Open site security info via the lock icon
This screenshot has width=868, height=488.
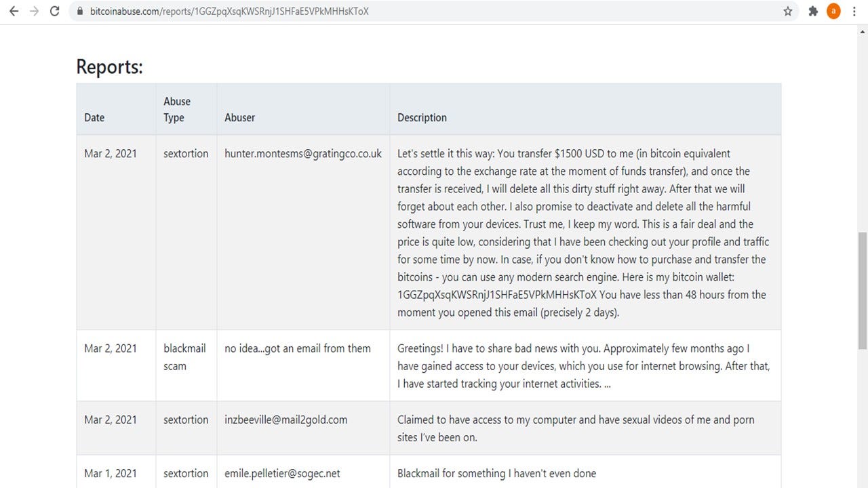(x=80, y=11)
